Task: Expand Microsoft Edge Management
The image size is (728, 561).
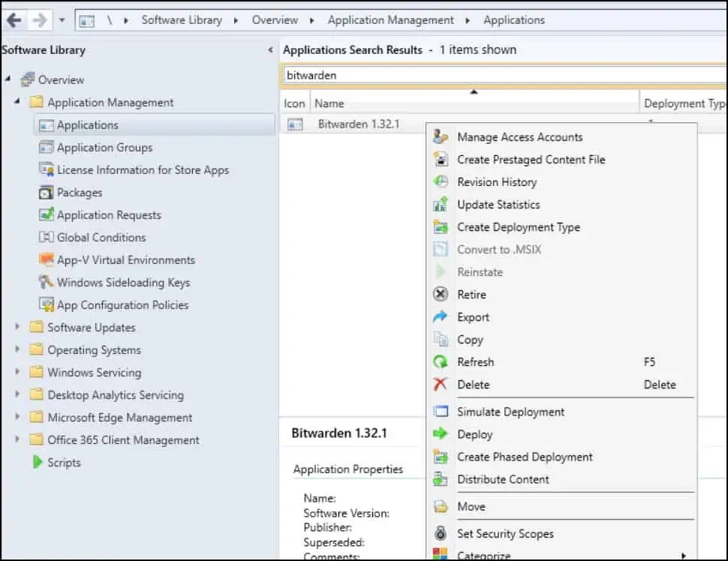Action: [x=17, y=418]
